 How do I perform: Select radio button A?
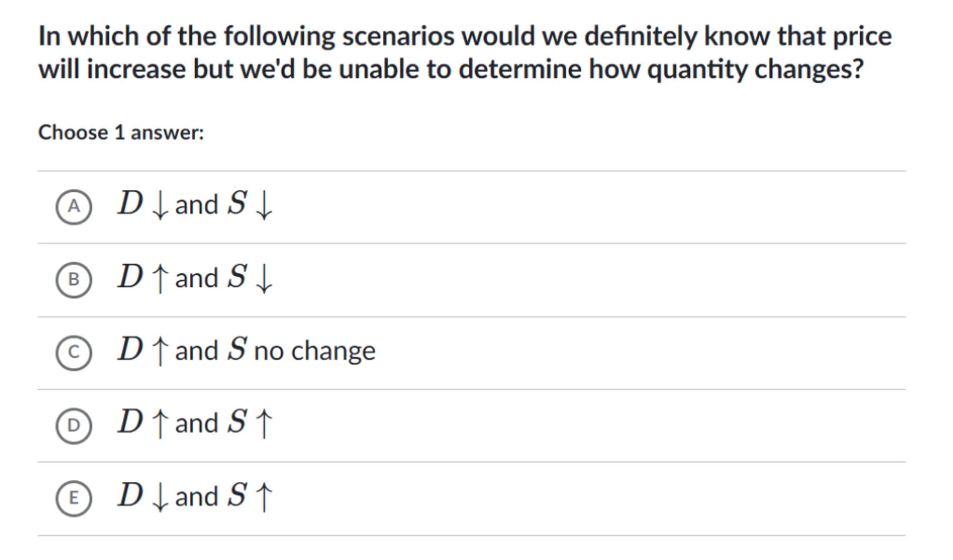[73, 207]
